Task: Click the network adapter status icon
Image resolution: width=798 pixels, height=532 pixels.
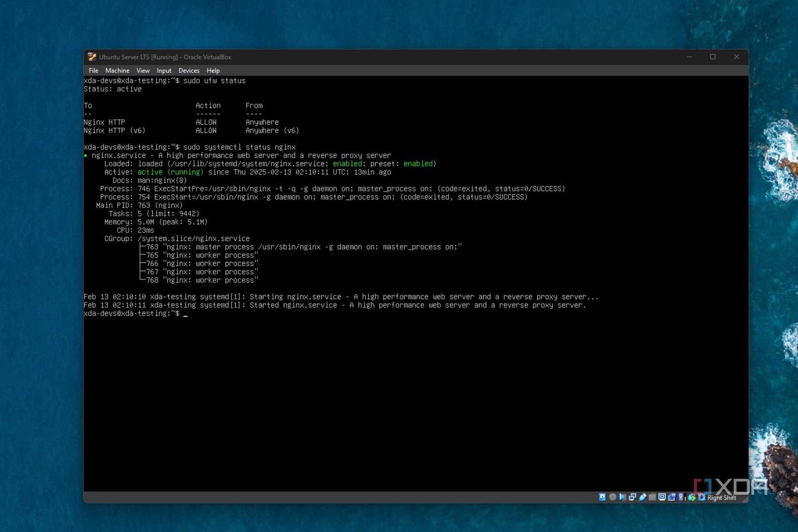Action: [x=633, y=497]
